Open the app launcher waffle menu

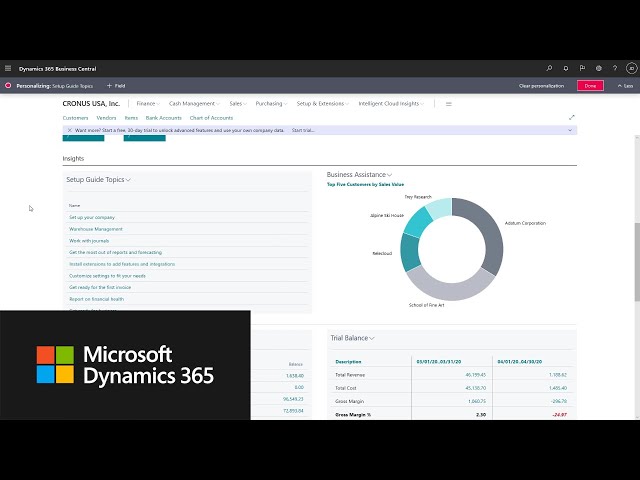pos(8,68)
